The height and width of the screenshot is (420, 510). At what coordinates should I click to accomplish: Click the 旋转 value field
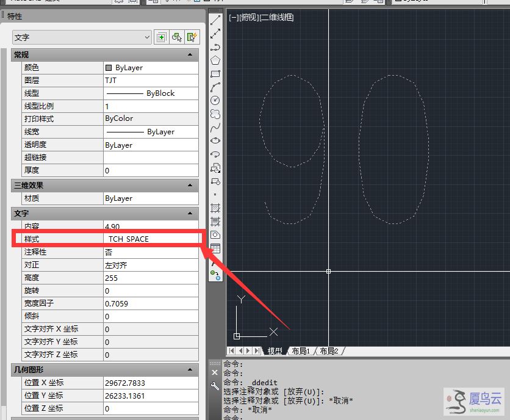click(x=151, y=291)
